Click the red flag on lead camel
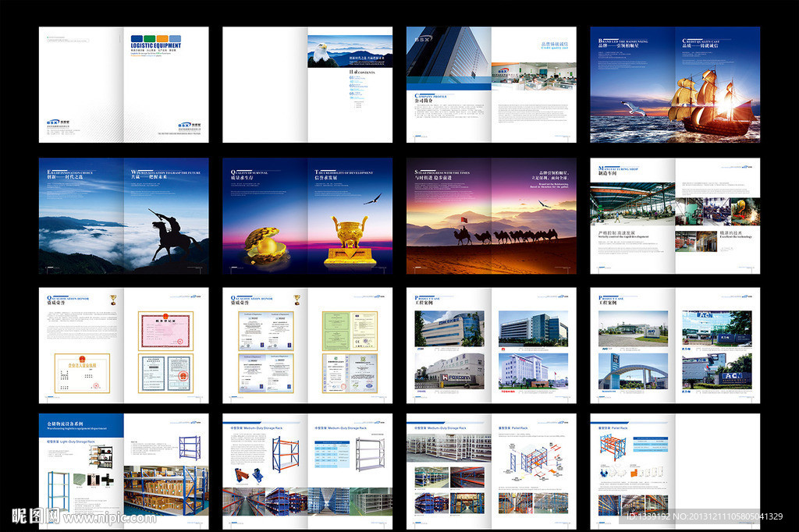 tap(463, 220)
